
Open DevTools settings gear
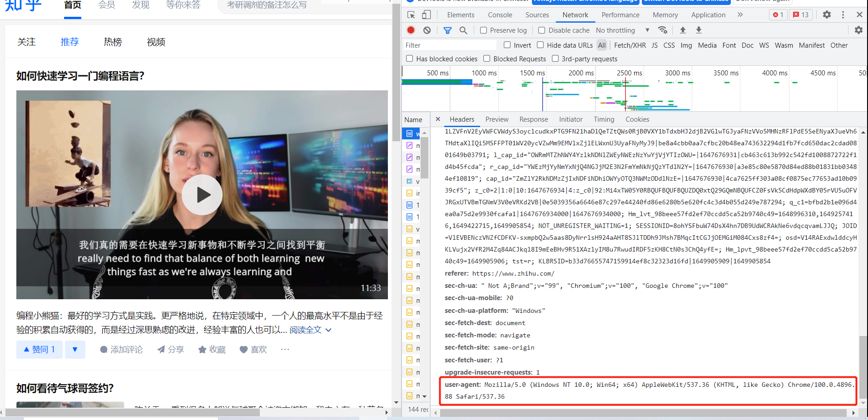tap(827, 15)
